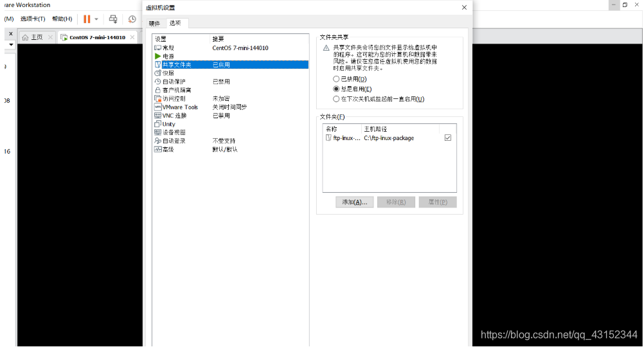Select the 自动保护 settings row
Screen dimensions: 644x347
[230, 82]
